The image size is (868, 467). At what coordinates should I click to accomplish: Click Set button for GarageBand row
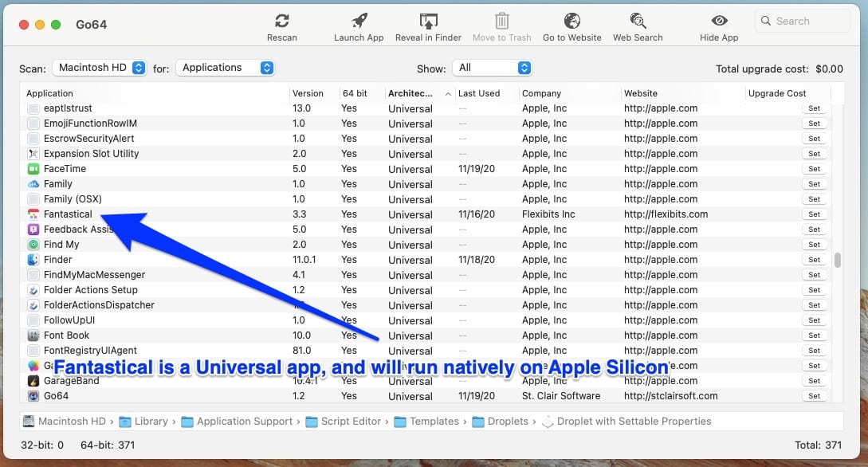(x=814, y=381)
